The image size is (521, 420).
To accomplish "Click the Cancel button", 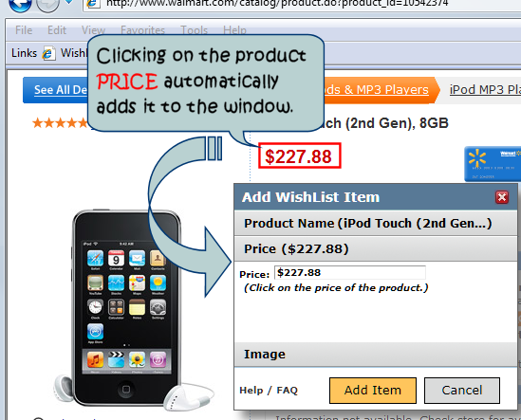I will tap(462, 390).
